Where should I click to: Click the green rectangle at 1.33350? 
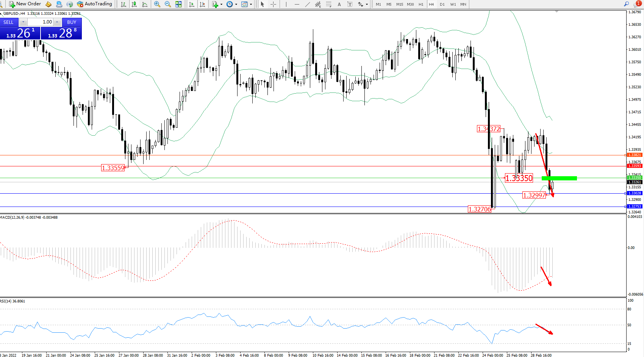[559, 178]
